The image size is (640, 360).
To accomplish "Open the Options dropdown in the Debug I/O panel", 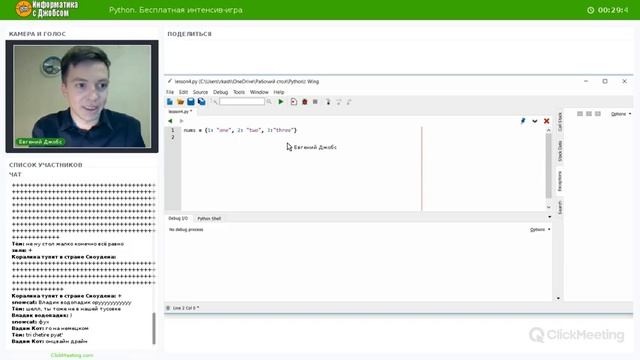I will (x=540, y=229).
